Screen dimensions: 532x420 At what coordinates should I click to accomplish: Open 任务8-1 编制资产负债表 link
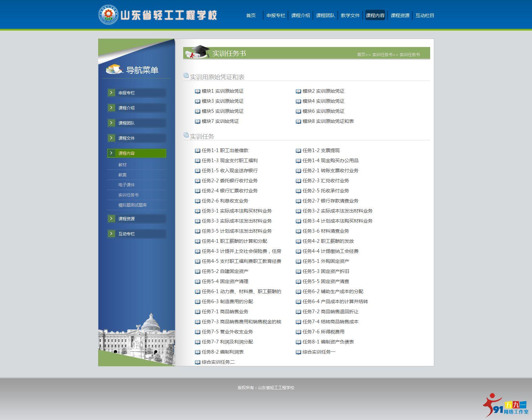328,342
